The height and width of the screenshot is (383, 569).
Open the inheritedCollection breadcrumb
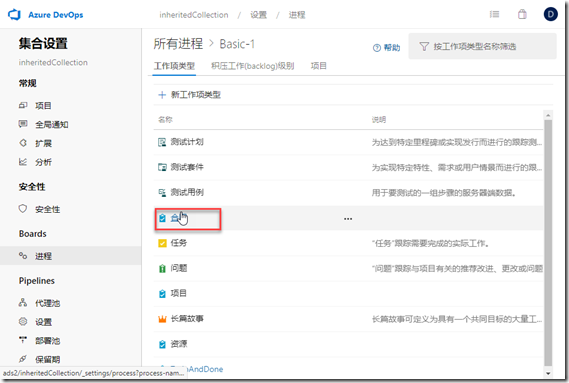tap(194, 15)
